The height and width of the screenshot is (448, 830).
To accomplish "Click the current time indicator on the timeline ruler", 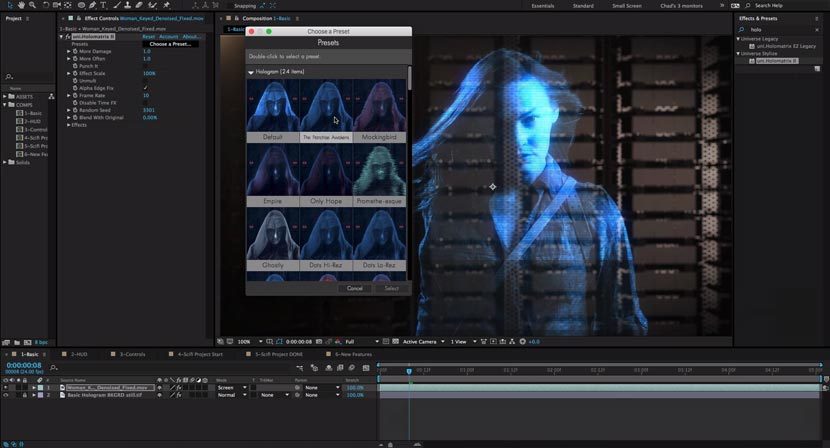I will tap(409, 371).
